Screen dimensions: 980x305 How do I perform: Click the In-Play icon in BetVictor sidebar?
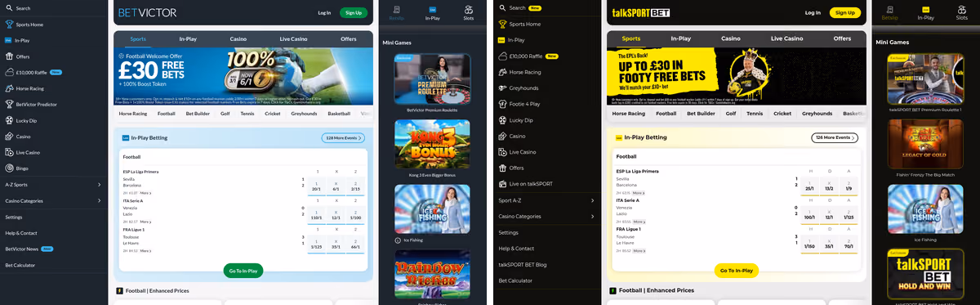[8, 40]
